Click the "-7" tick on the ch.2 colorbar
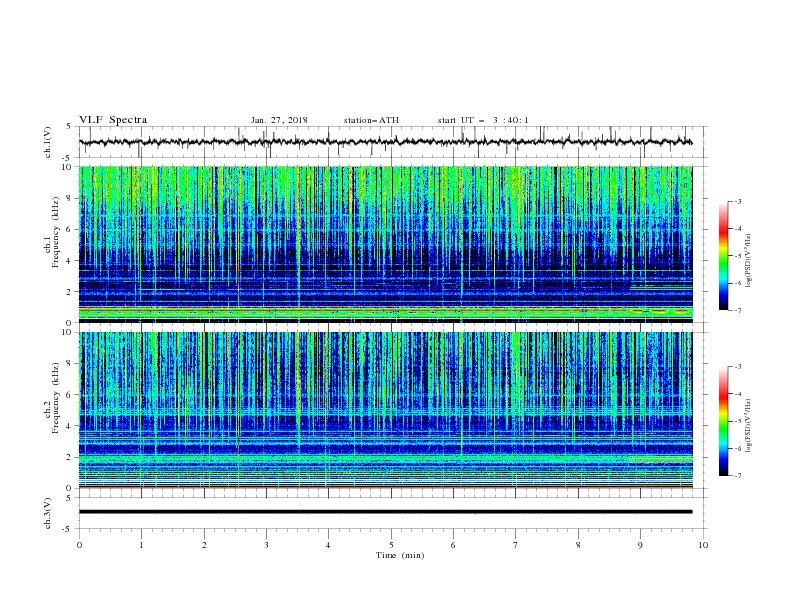The height and width of the screenshot is (612, 792). pyautogui.click(x=737, y=475)
